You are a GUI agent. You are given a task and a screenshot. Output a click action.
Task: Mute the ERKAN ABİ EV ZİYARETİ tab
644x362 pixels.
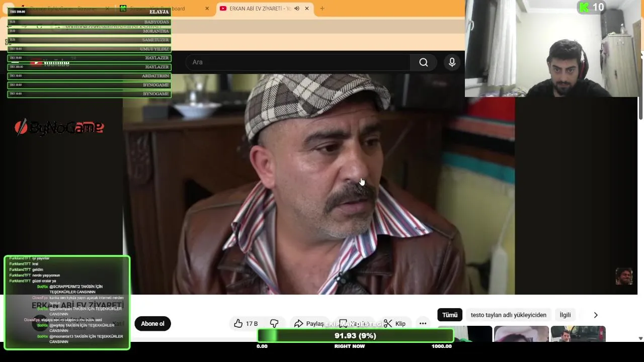pos(297,9)
